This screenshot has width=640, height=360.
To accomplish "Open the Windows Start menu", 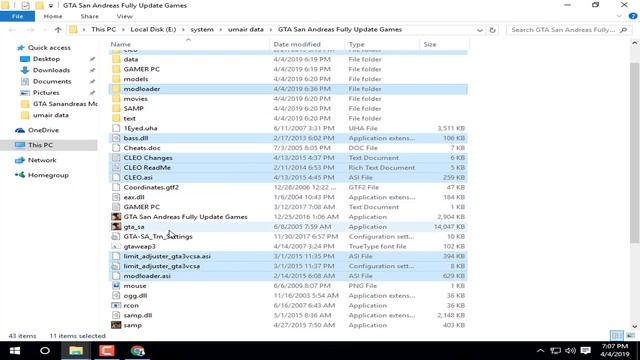I will click(15, 351).
